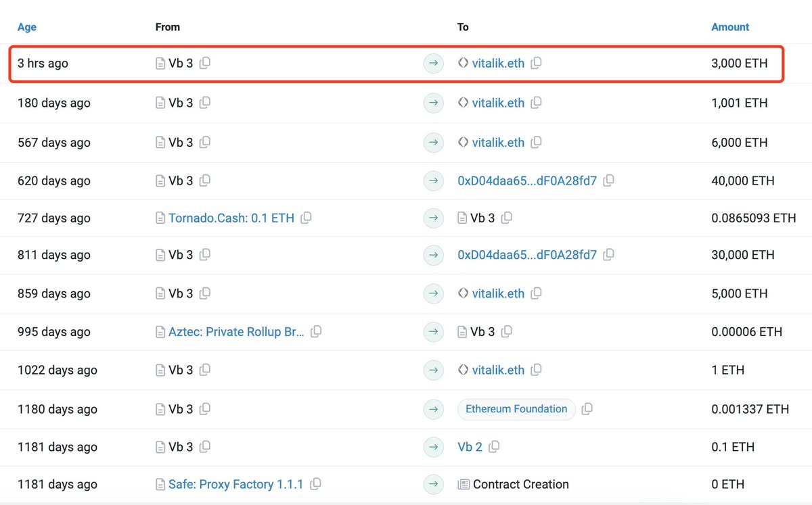
Task: Open vitalik.eth in the 1022 days ago row
Action: pyautogui.click(x=498, y=370)
